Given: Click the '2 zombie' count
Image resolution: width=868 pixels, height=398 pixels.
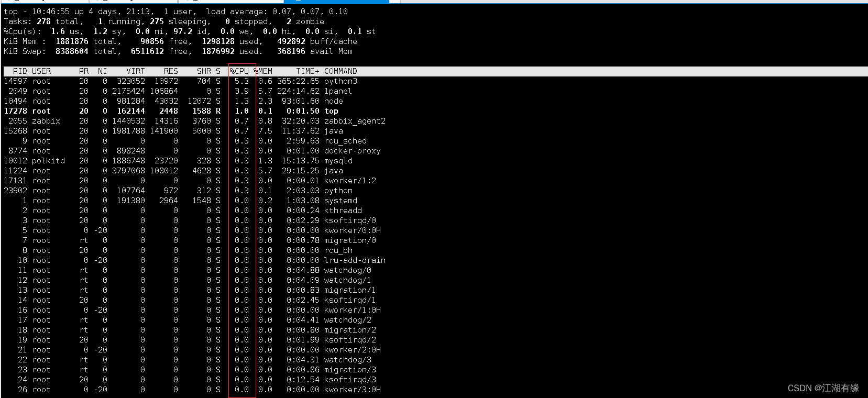Looking at the screenshot, I should click(305, 21).
